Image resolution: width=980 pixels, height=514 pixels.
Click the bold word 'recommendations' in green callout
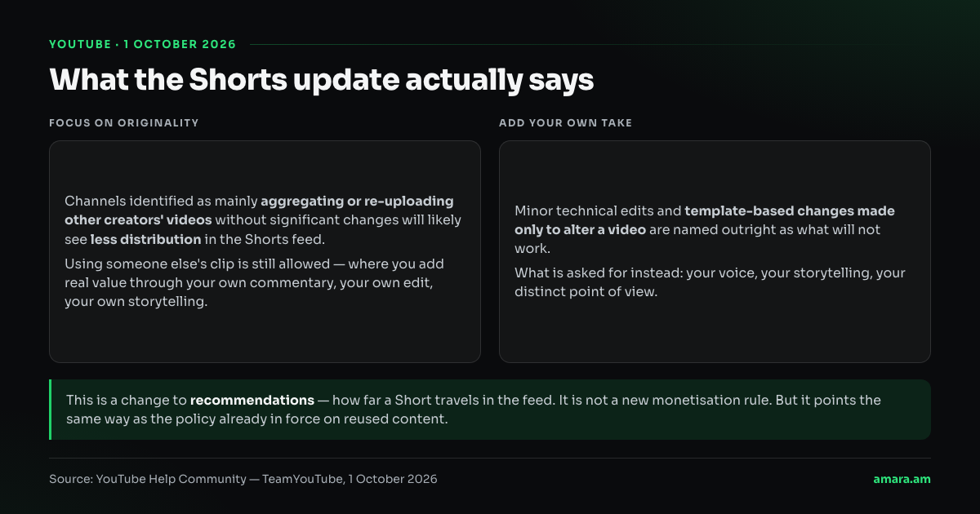[252, 401]
